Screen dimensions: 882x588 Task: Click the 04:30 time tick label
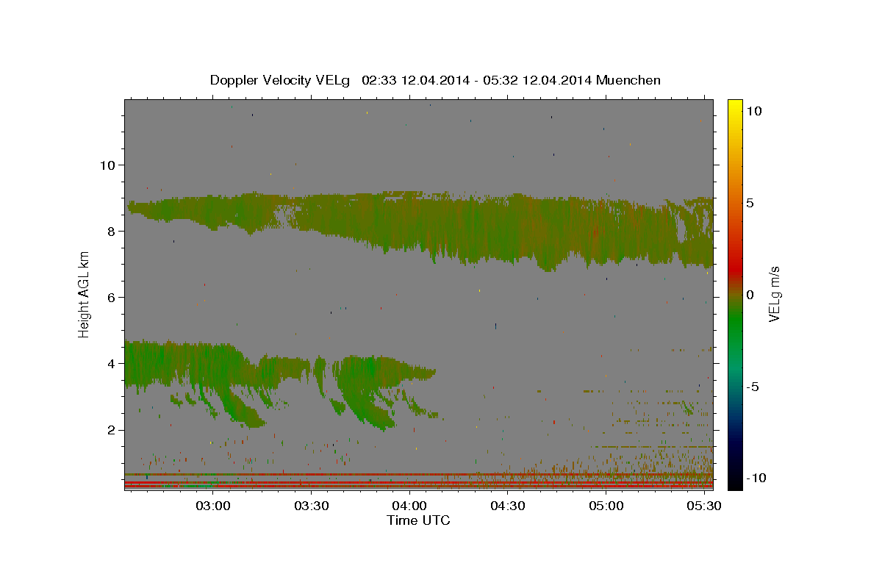[x=507, y=506]
